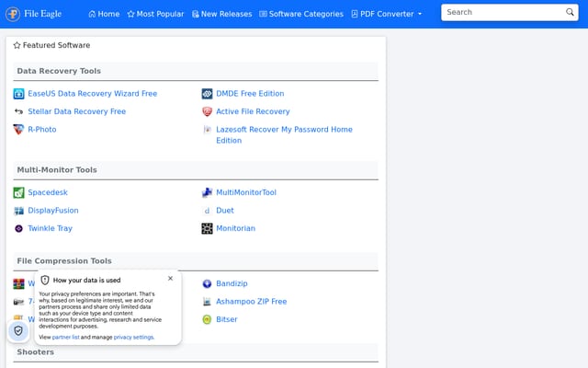Screen dimensions: 588x368
Task: Click the Stellar Data Recovery icon
Action: pyautogui.click(x=18, y=111)
